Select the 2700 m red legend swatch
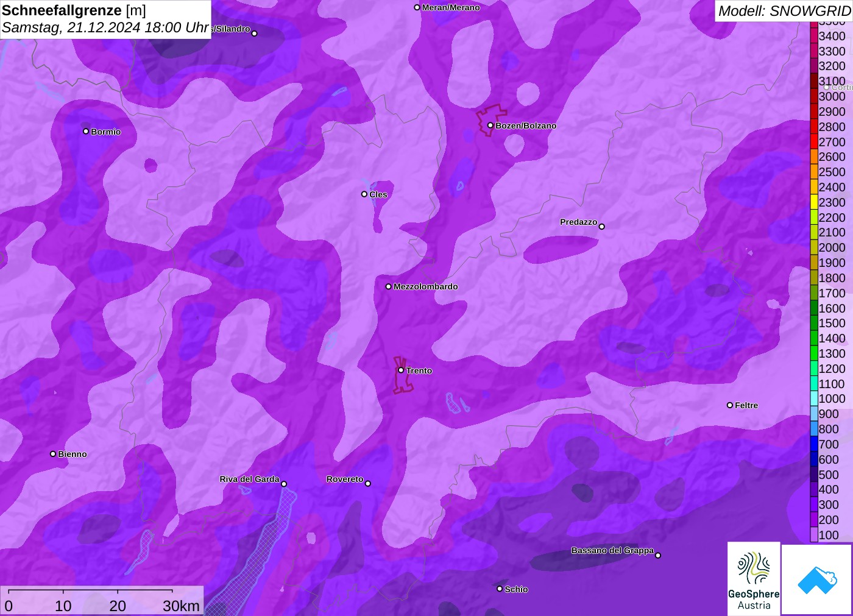The width and height of the screenshot is (853, 616). (814, 142)
